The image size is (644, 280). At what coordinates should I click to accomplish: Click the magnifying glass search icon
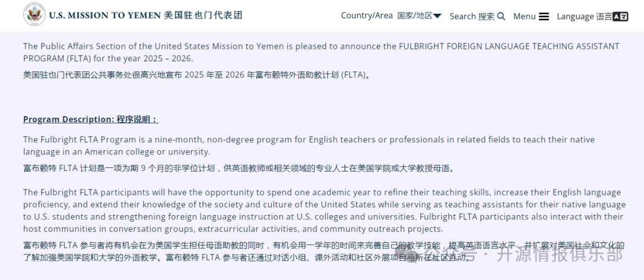pyautogui.click(x=501, y=16)
